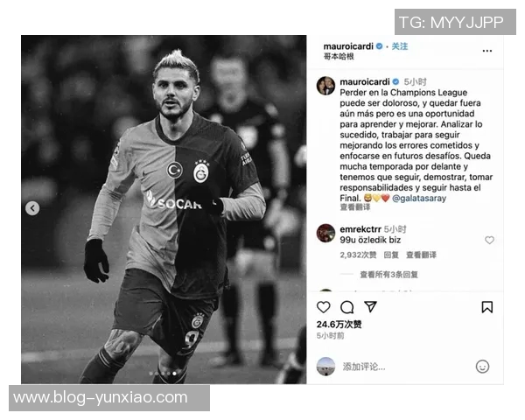
Task: Like emrekctrr's comment heart
Action: tap(489, 240)
